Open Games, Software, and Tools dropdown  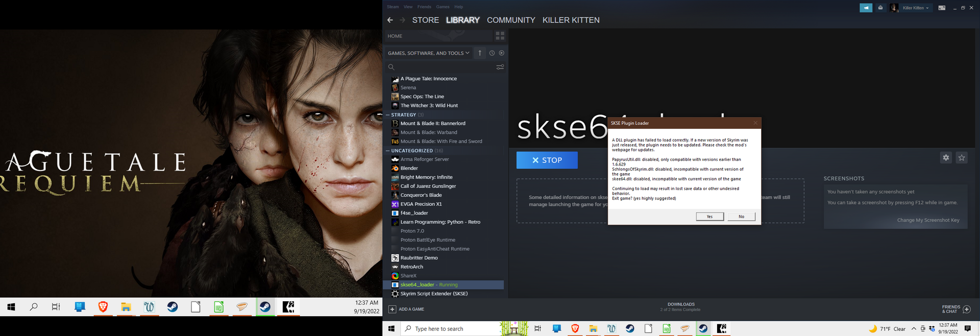[x=428, y=53]
